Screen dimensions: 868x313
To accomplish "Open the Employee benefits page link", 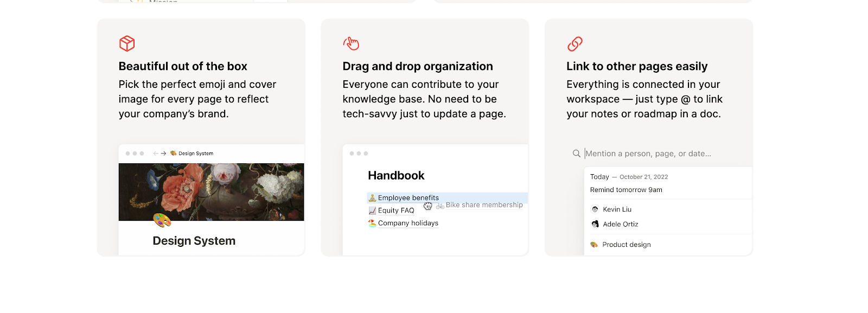I will tap(409, 198).
